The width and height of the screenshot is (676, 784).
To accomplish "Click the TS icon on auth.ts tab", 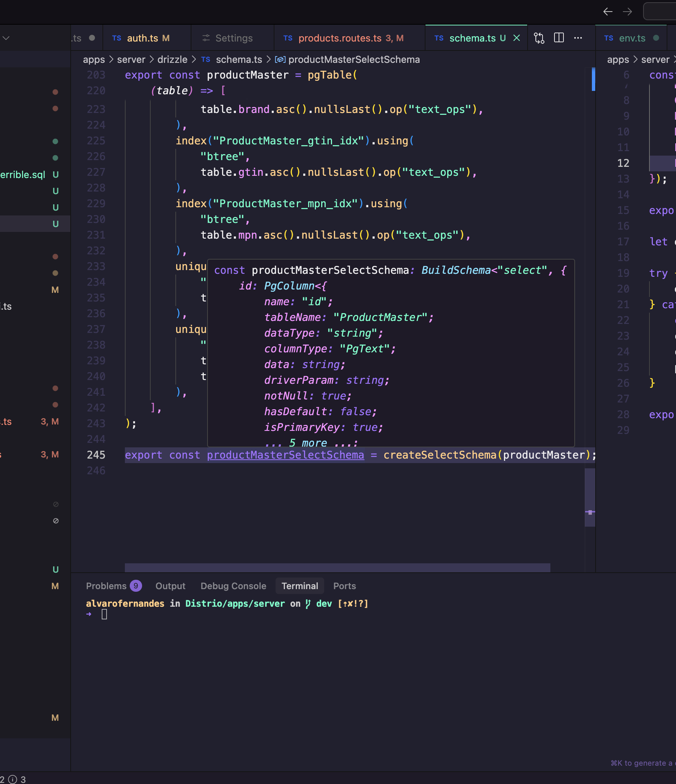I will (117, 38).
